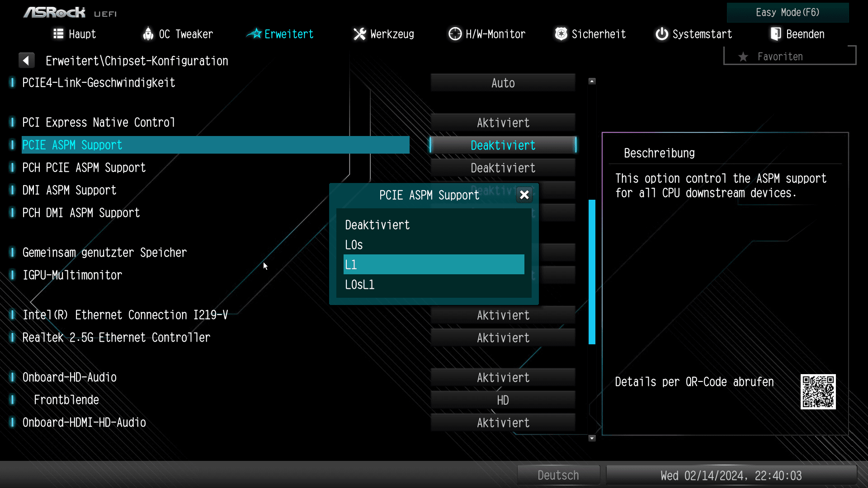This screenshot has height=488, width=868.
Task: Click the scrollbar up arrow
Action: (x=592, y=81)
